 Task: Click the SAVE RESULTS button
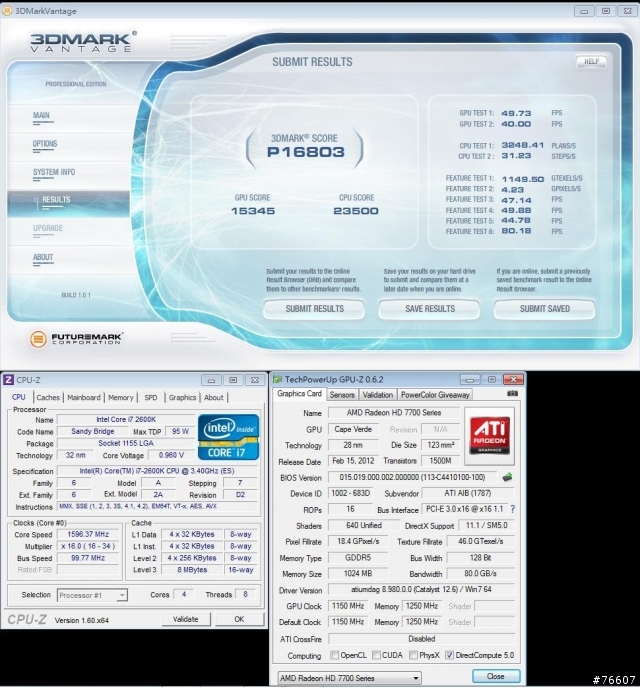(429, 309)
